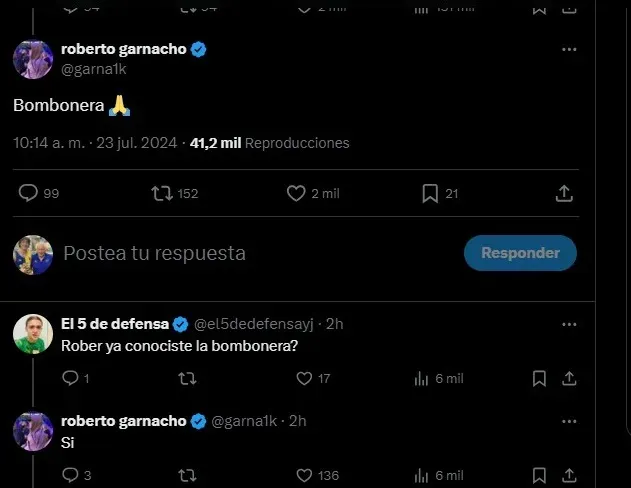Reply to El 5 de defensa's comment
The height and width of the screenshot is (488, 631).
click(70, 379)
